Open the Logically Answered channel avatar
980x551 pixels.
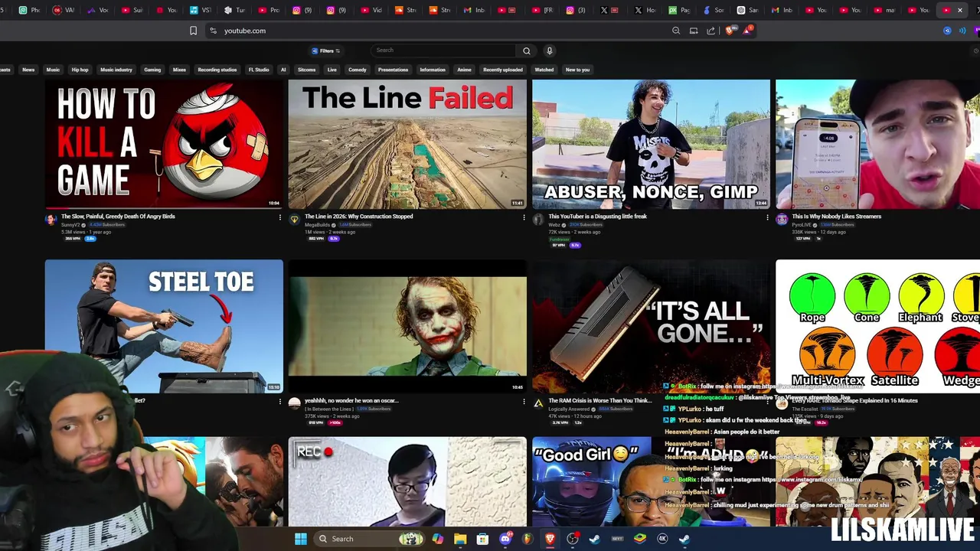coord(538,403)
